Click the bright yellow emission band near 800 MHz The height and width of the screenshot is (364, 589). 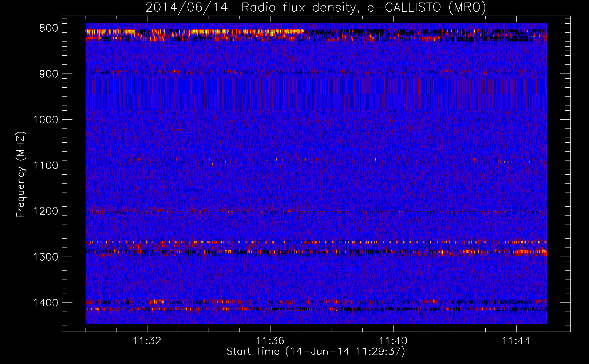pyautogui.click(x=195, y=31)
